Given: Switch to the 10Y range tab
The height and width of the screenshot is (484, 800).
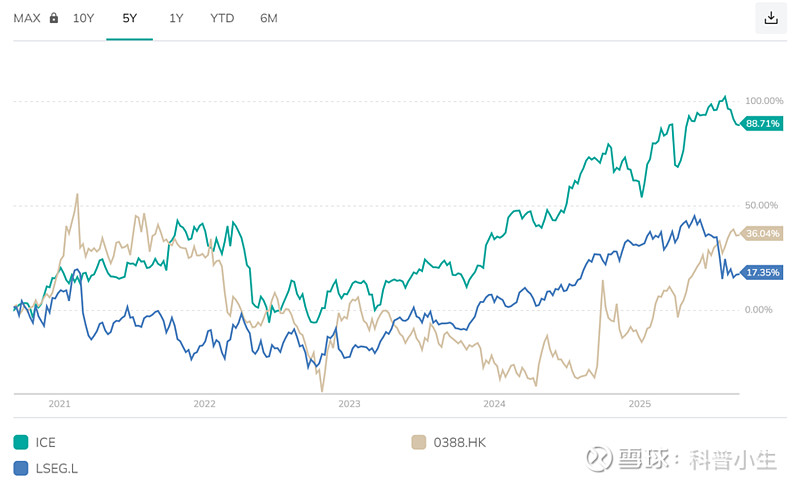Looking at the screenshot, I should click(84, 18).
